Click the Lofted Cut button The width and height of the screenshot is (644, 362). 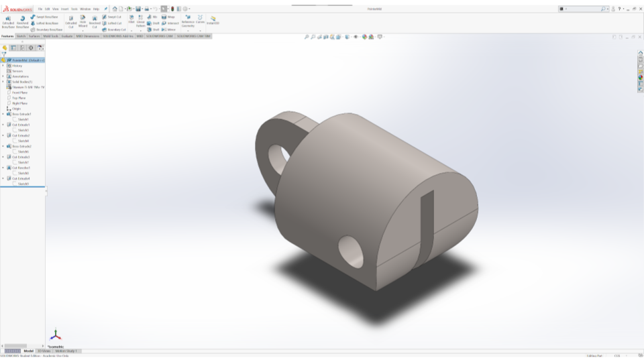point(113,23)
